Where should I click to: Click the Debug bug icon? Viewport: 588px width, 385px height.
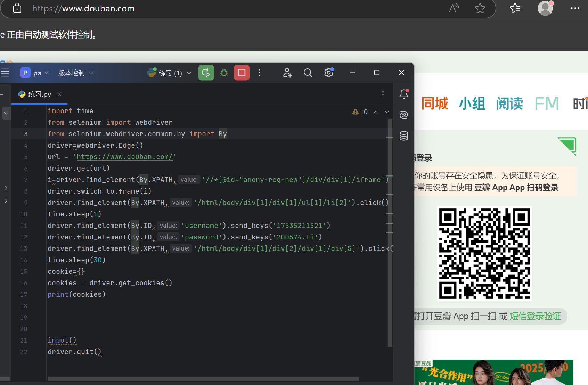pyautogui.click(x=224, y=73)
